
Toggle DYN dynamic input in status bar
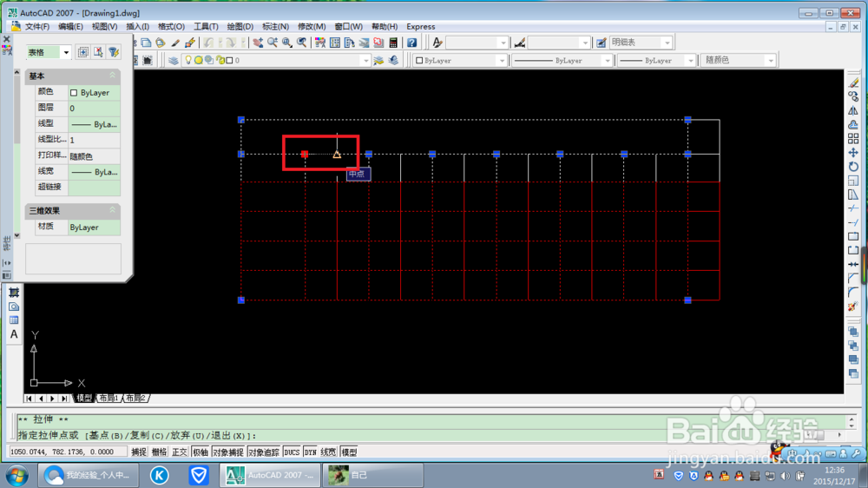[311, 452]
